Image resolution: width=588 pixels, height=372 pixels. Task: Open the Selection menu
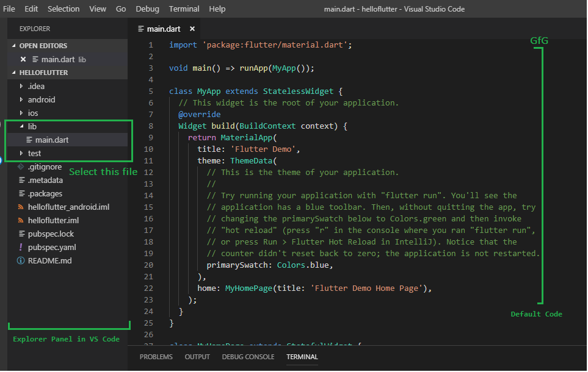click(64, 9)
